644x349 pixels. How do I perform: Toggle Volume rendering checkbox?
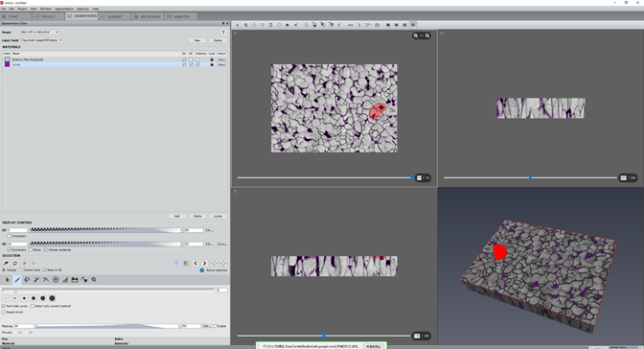coord(46,249)
